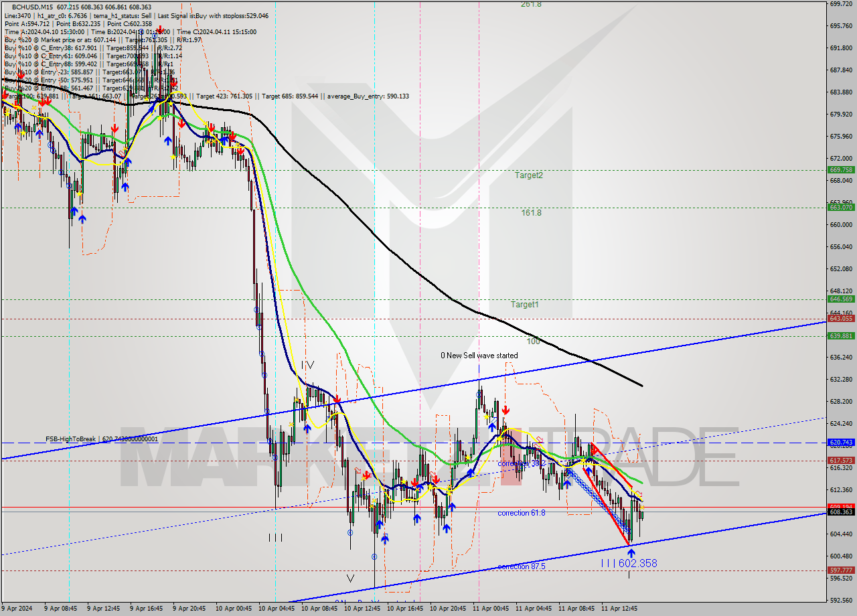Screen dimensions: 857x616
Task: Click the 683.880 price axis value
Action: click(841, 92)
